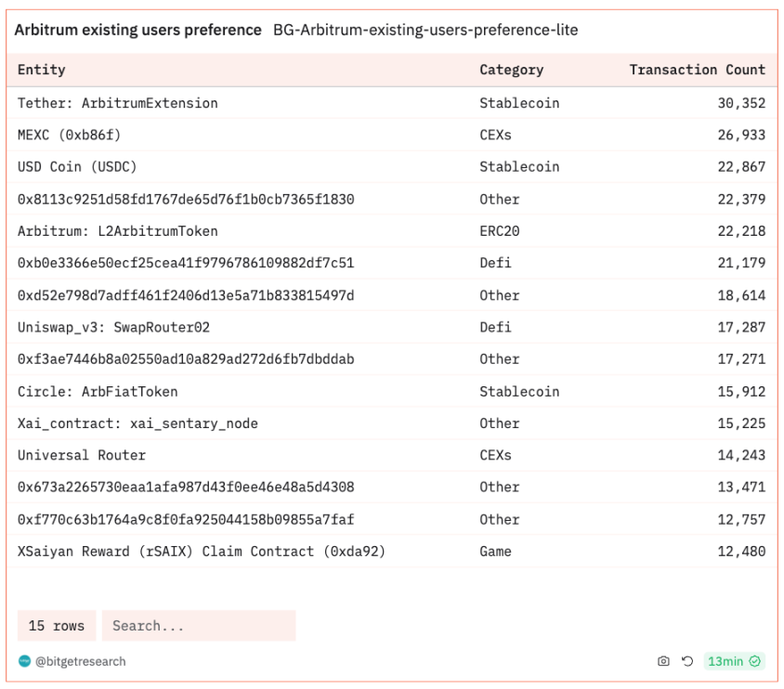
Task: Click the bitgetresearch avatar icon
Action: click(24, 661)
